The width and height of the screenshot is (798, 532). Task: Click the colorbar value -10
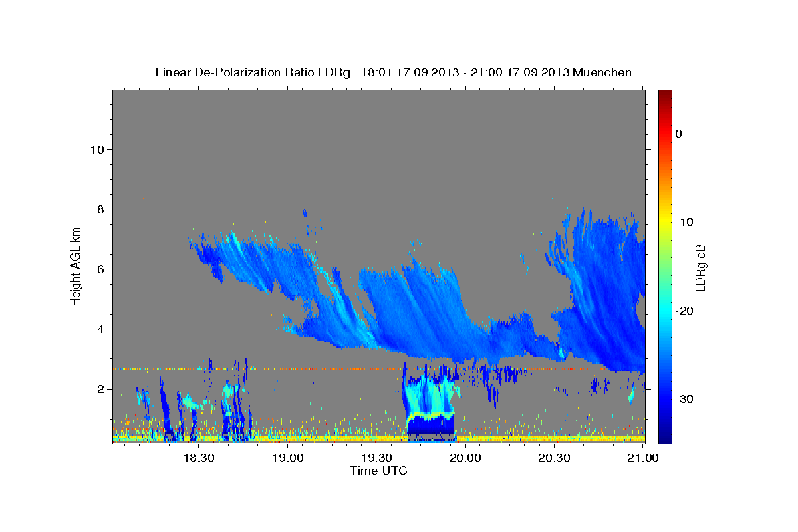coord(684,222)
